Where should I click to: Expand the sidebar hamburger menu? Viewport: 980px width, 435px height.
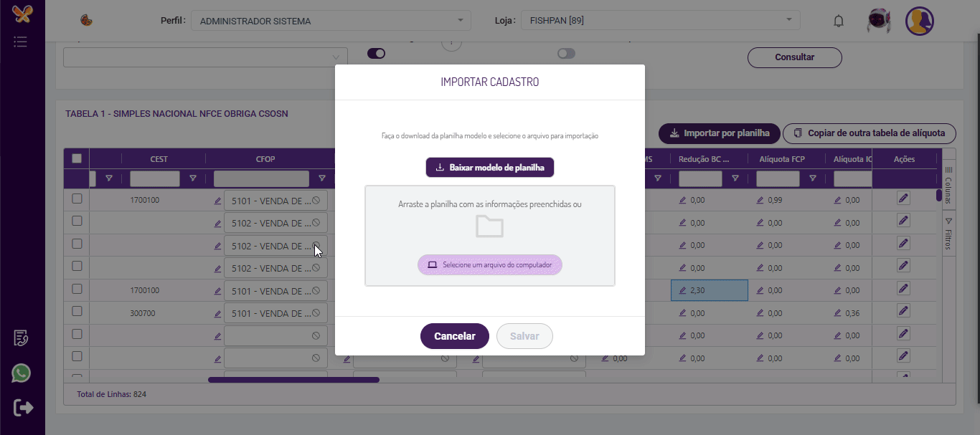[x=21, y=42]
